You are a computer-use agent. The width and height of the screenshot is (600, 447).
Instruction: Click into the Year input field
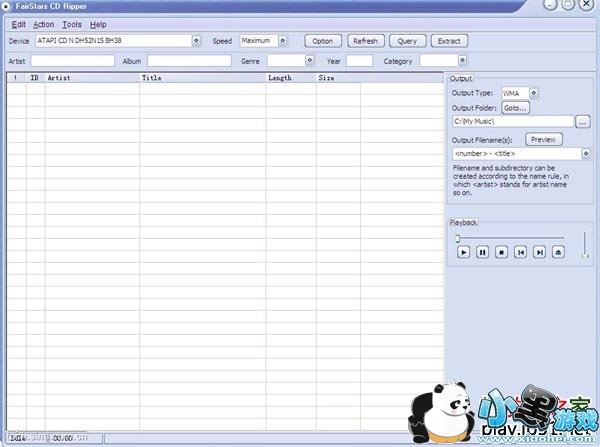coord(359,60)
